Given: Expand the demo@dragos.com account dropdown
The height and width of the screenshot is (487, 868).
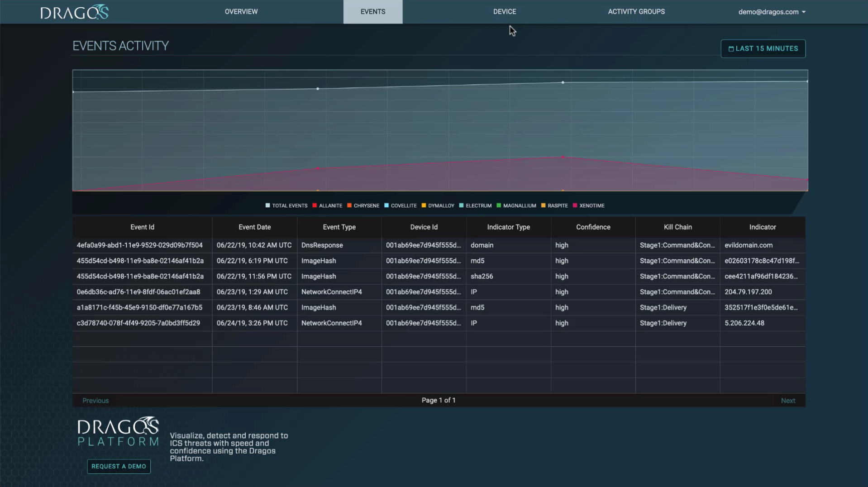Looking at the screenshot, I should (x=772, y=12).
